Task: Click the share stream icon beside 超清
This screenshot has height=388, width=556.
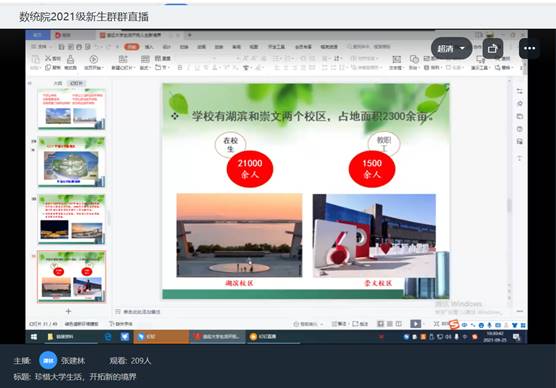Action: click(x=493, y=48)
